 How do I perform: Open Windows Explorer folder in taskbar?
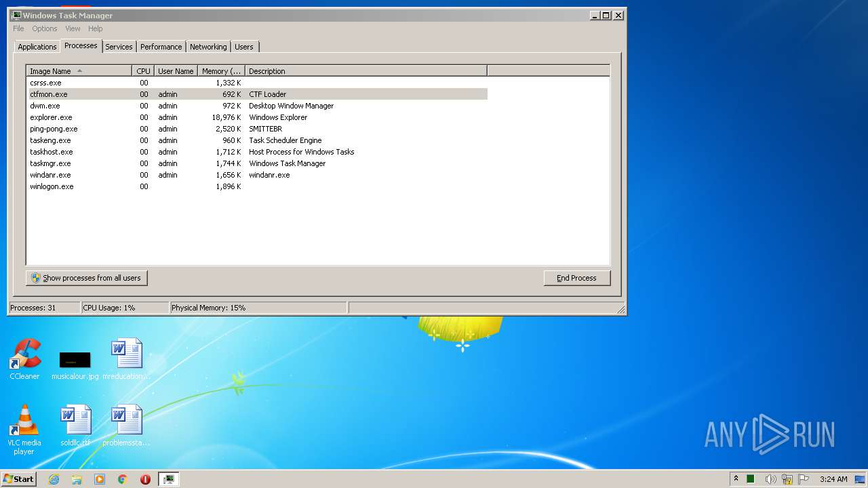tap(77, 479)
